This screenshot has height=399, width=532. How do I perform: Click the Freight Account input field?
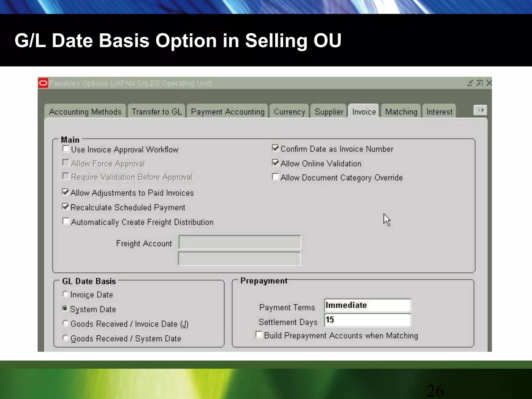click(240, 242)
